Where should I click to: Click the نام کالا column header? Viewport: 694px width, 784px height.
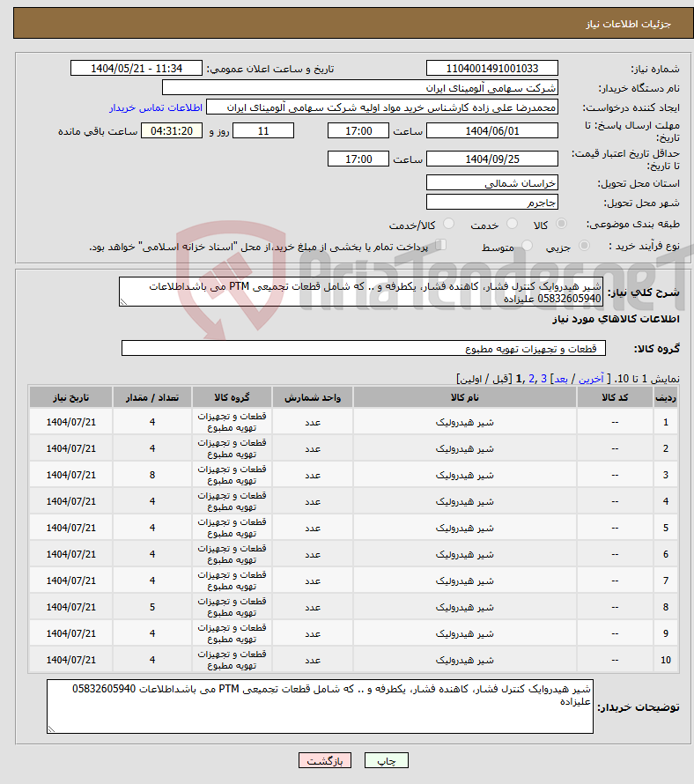(x=465, y=397)
